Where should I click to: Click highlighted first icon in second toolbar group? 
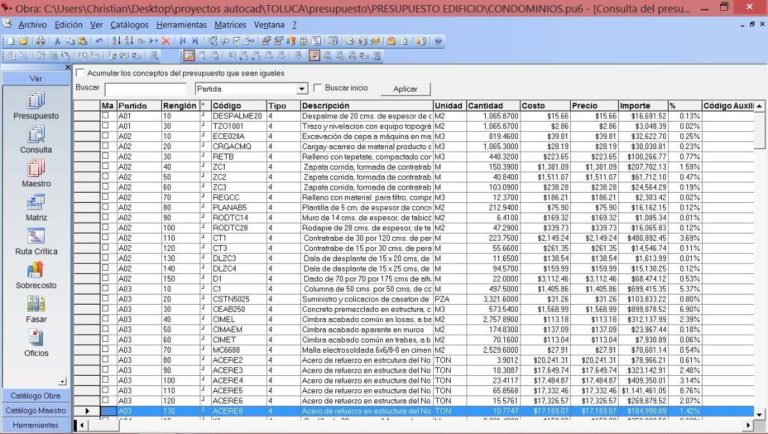point(189,56)
